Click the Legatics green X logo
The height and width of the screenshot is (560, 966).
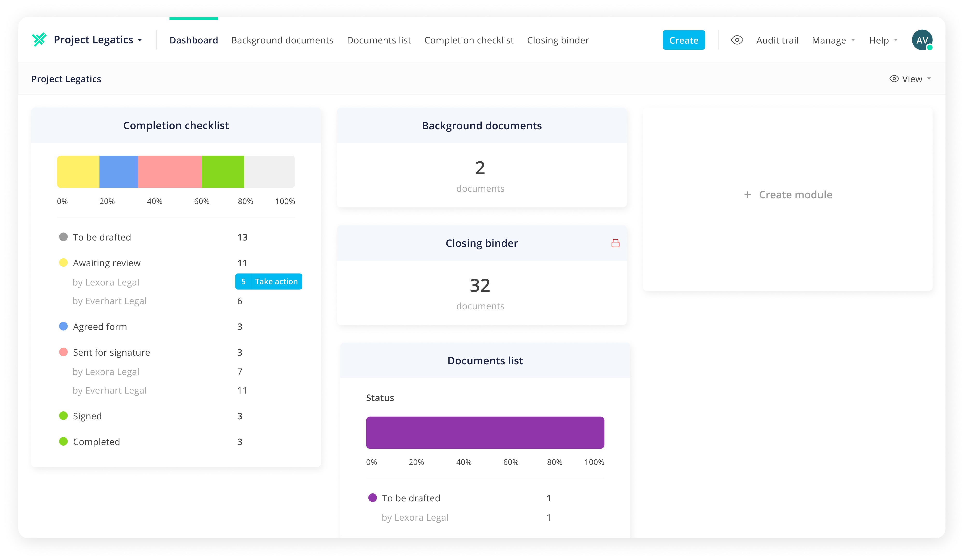39,40
